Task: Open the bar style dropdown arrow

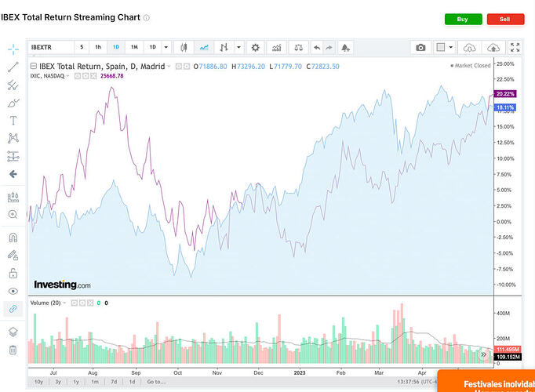Action: point(238,47)
